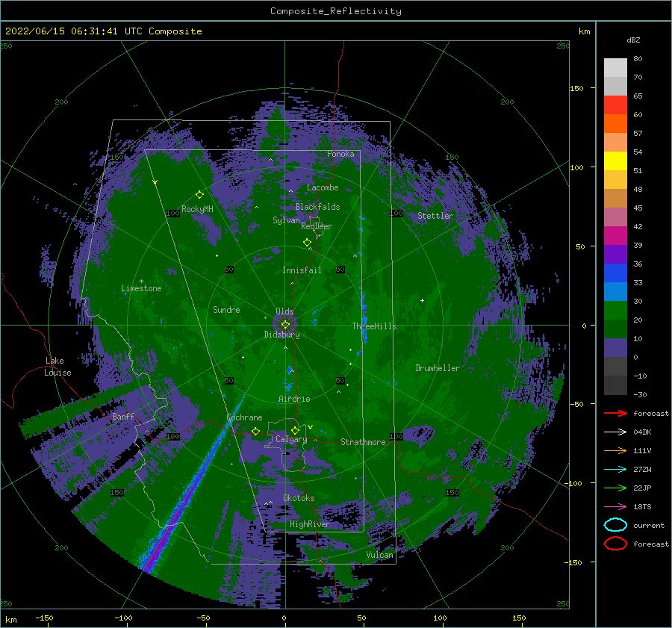Screen dimensions: 672x628
Task: Click the Sylvan label
Action: [x=286, y=220]
